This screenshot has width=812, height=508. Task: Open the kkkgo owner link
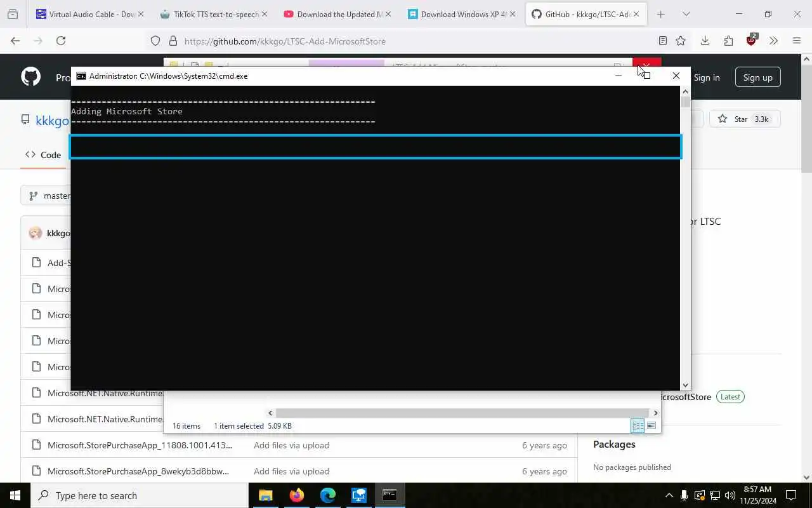(x=52, y=120)
